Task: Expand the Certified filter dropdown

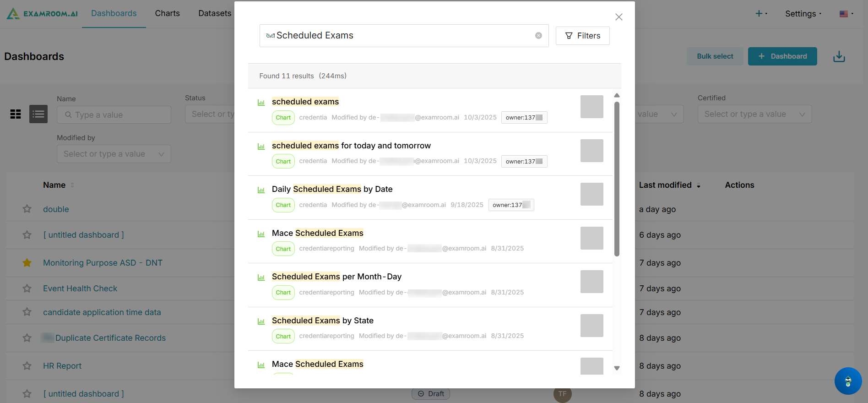Action: pos(754,114)
